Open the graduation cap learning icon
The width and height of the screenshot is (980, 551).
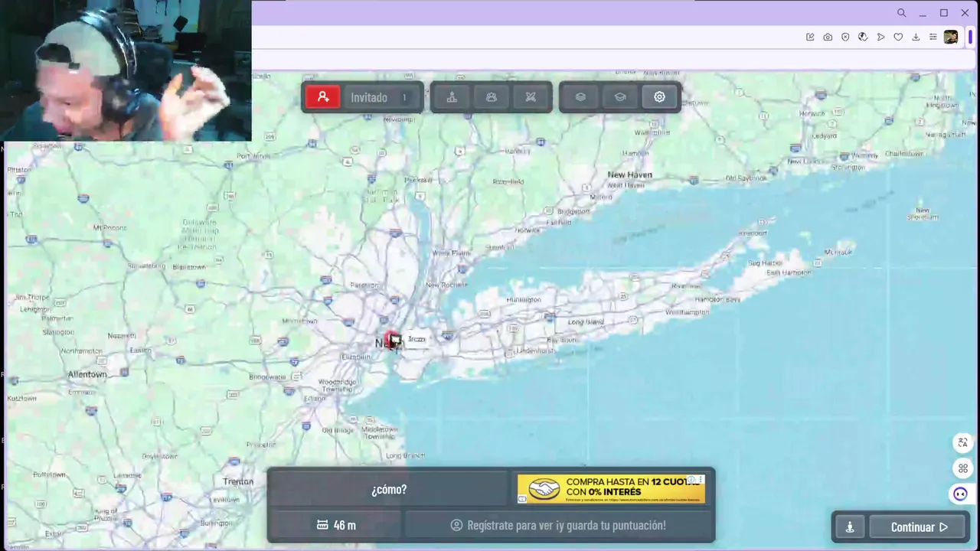click(x=620, y=97)
